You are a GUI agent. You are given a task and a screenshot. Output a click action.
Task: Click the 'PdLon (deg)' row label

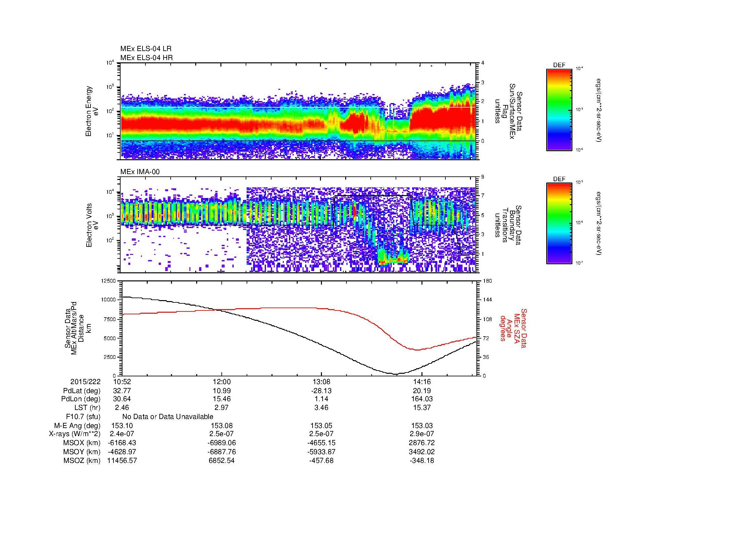pos(81,399)
